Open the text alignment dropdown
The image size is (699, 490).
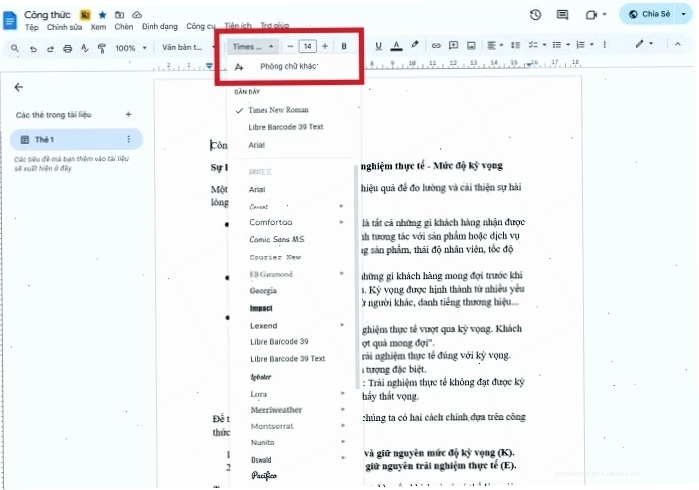coord(495,45)
